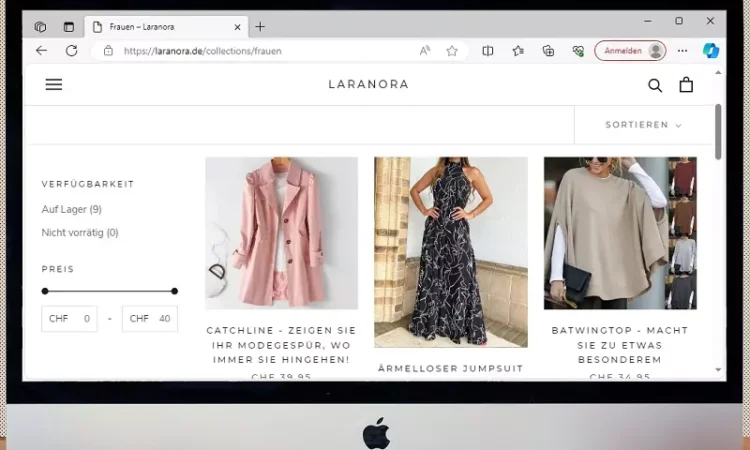This screenshot has height=450, width=750.
Task: Go to LARANORA home via logo
Action: click(x=369, y=84)
